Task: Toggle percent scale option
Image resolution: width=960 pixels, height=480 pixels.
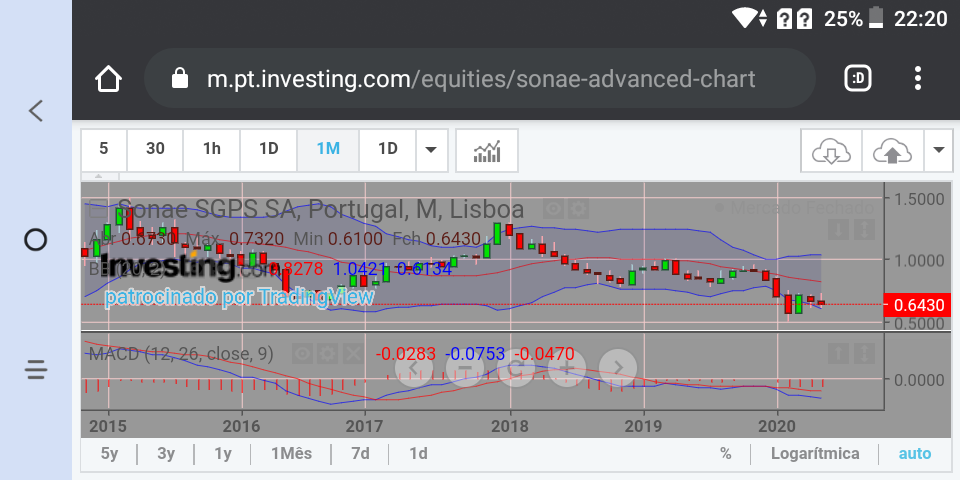Action: coord(726,454)
